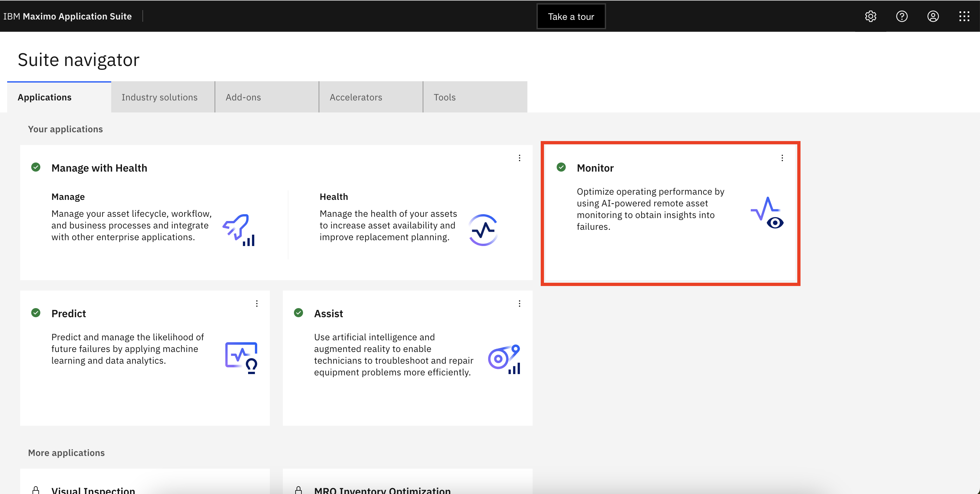Switch to the Tools tab
Viewport: 980px width, 494px height.
click(475, 97)
